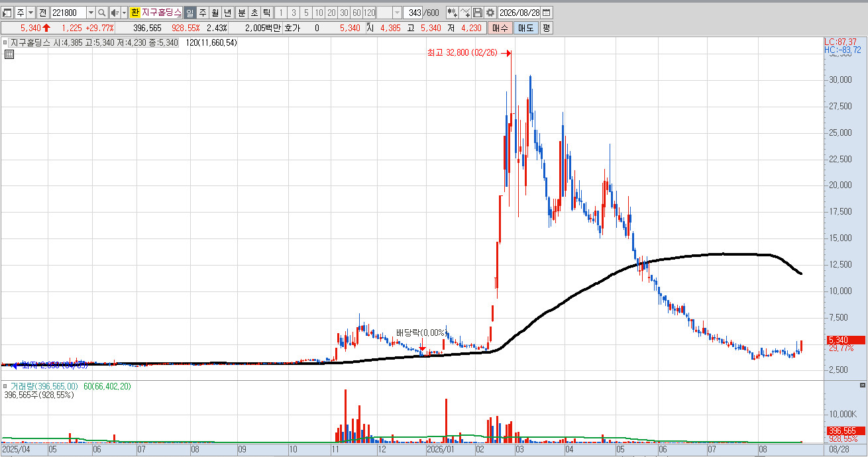The image size is (868, 457).
Task: Click the red 396,565 volume tag
Action: point(845,431)
